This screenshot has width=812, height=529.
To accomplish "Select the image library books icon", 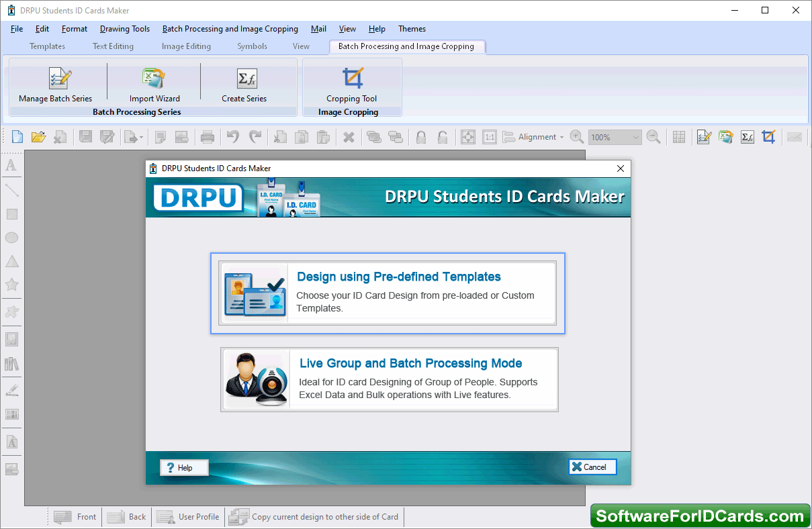I will (x=11, y=364).
